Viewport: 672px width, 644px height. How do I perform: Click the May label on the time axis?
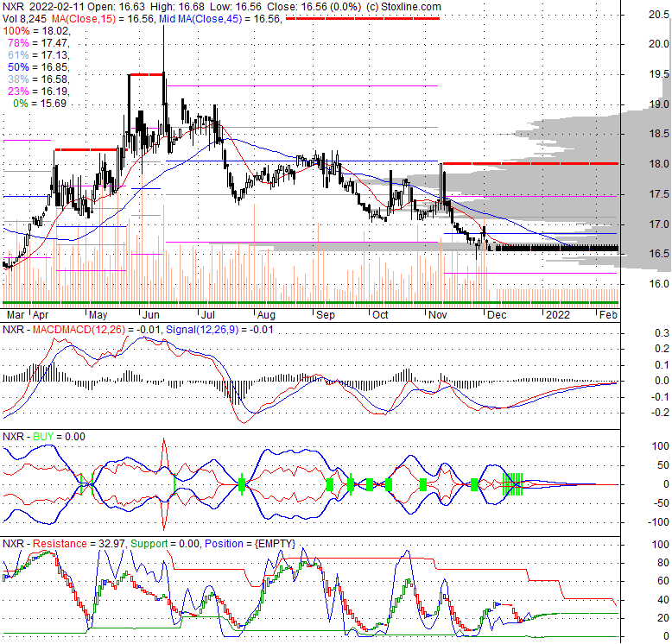pyautogui.click(x=98, y=315)
